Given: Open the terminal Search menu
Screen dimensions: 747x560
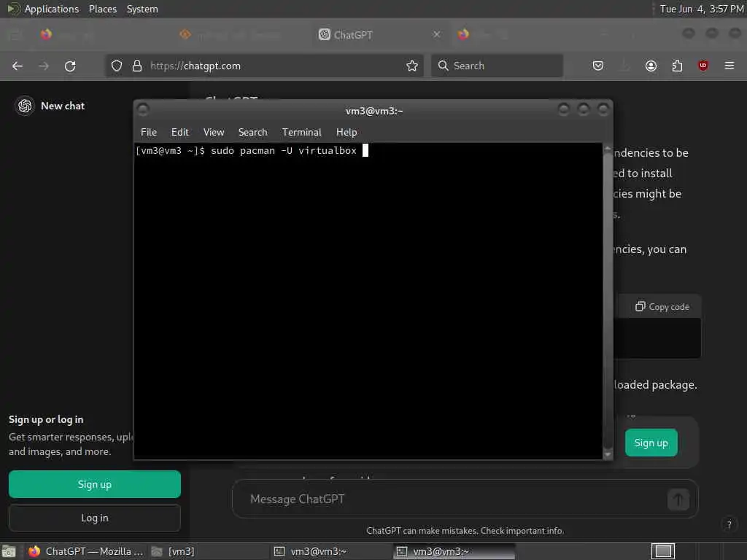Looking at the screenshot, I should click(253, 133).
